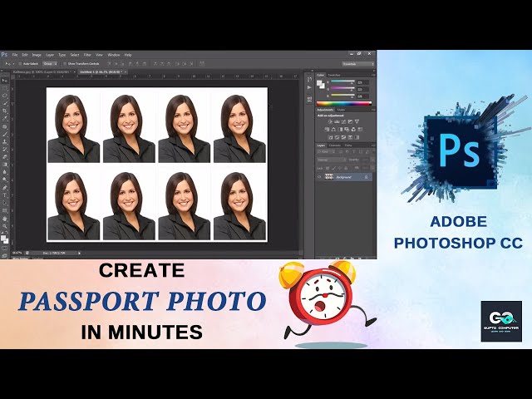Select the Zoom tool
532x399 pixels.
tap(5, 226)
